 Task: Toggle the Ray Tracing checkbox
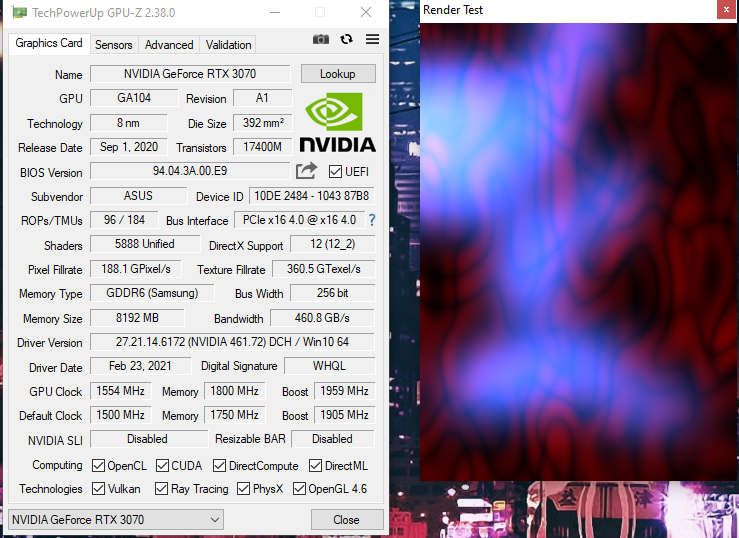pos(161,489)
